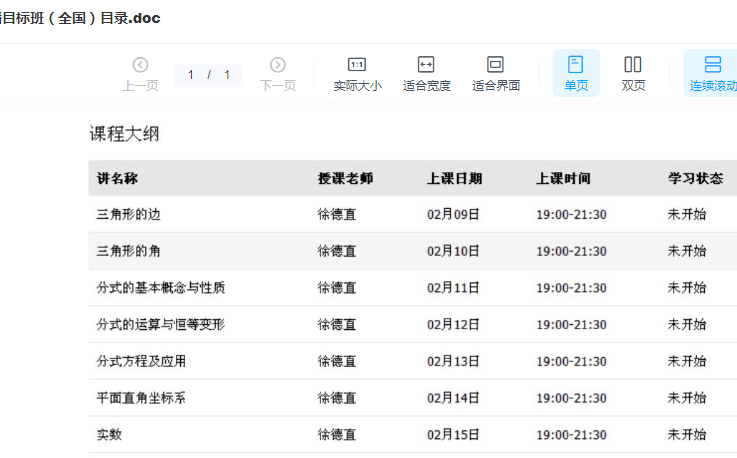Image resolution: width=737 pixels, height=458 pixels.
Task: Select the 实数 lesson row
Action: pos(109,435)
